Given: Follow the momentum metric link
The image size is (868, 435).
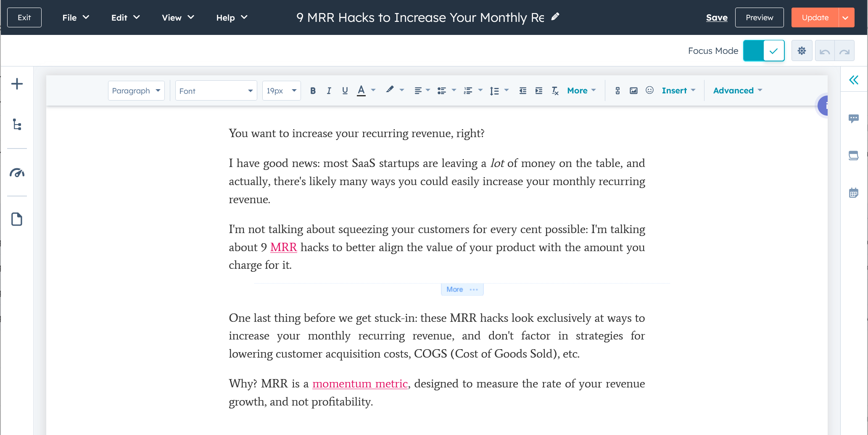Looking at the screenshot, I should 360,384.
